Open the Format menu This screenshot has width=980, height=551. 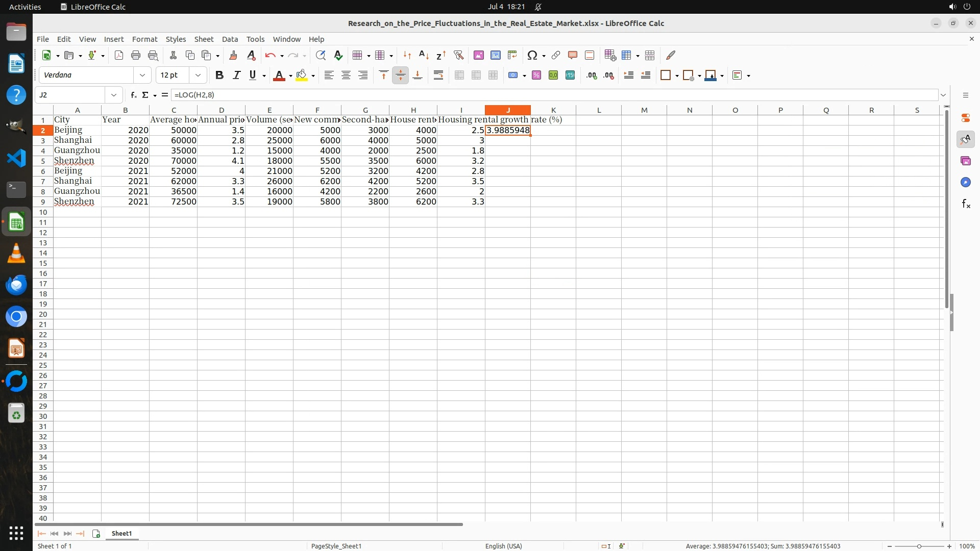(x=144, y=39)
